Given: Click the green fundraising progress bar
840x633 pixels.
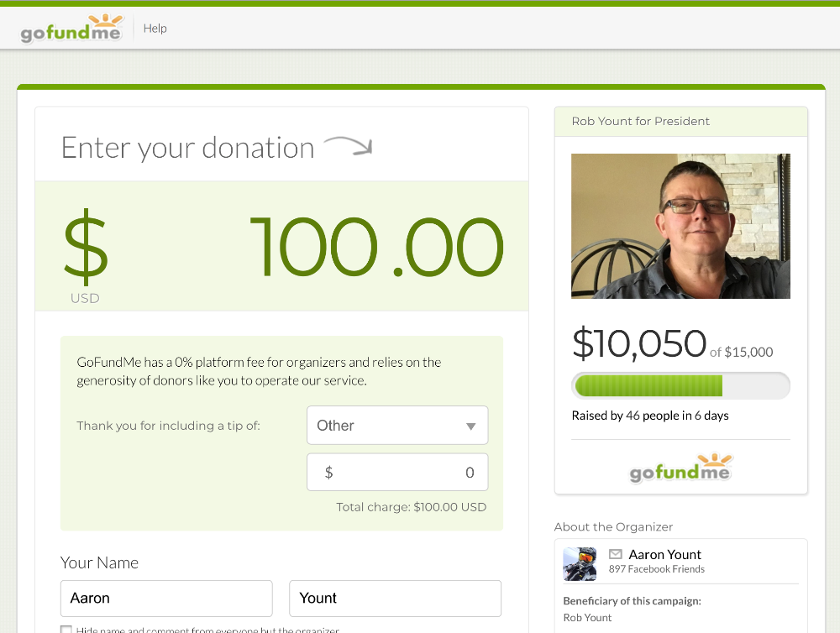Looking at the screenshot, I should point(680,385).
